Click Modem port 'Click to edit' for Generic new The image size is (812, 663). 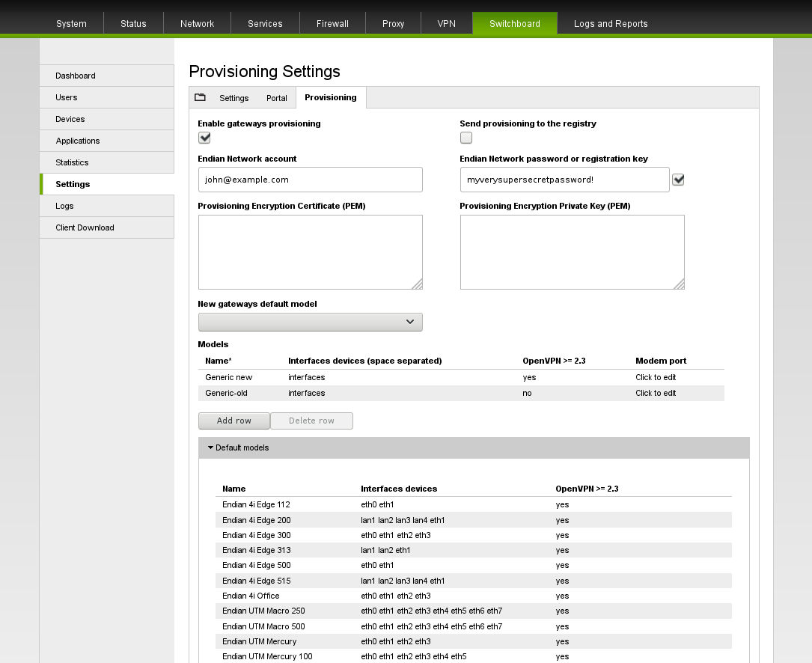[x=656, y=378]
